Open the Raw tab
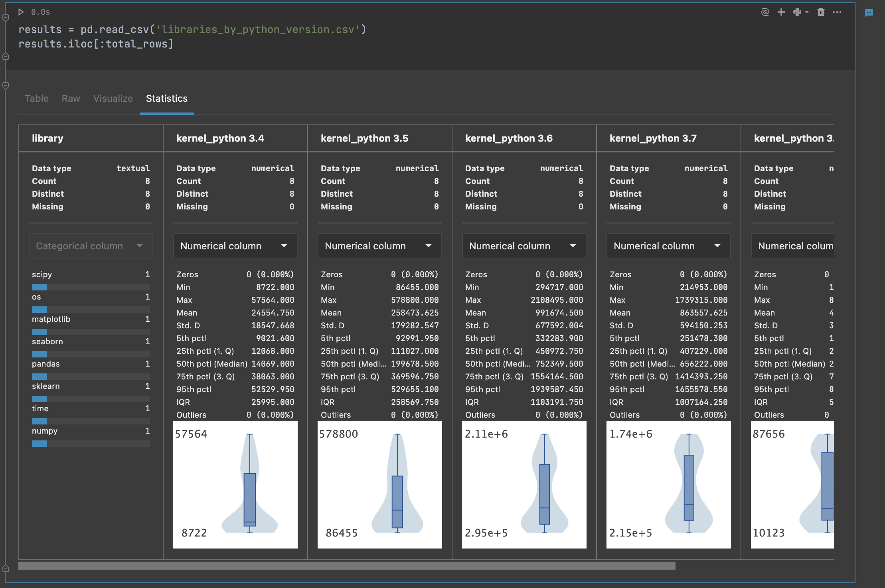Screen dimensions: 885x588 (71, 99)
